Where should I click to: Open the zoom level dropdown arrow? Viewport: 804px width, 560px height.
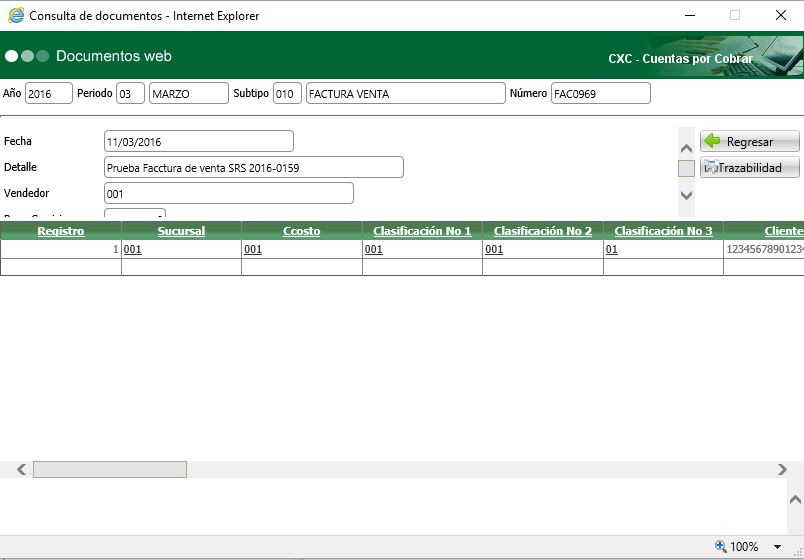pyautogui.click(x=778, y=547)
